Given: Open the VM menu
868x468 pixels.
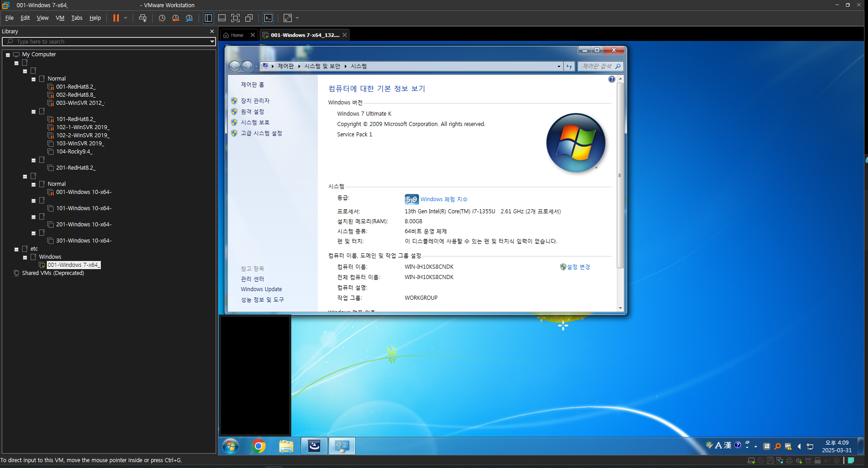Looking at the screenshot, I should [60, 18].
